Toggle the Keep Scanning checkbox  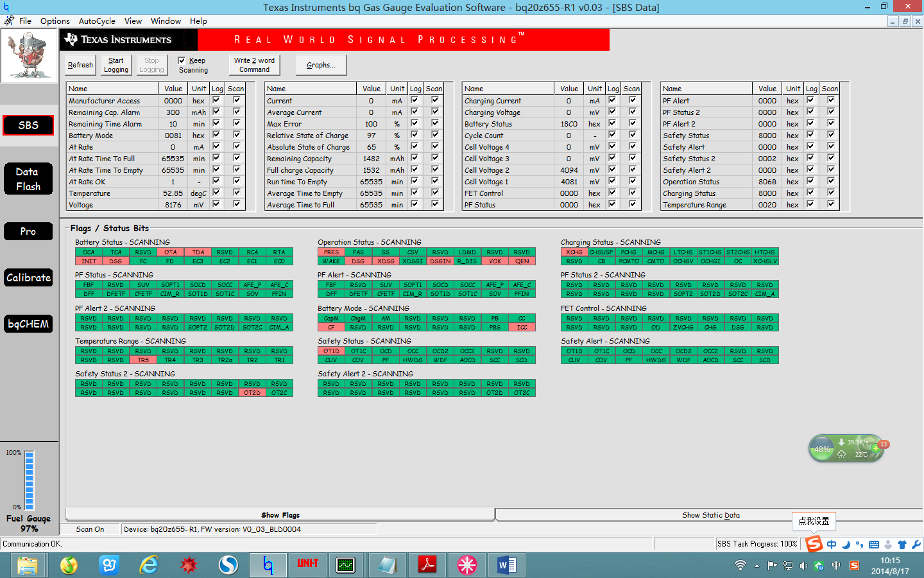coord(182,60)
